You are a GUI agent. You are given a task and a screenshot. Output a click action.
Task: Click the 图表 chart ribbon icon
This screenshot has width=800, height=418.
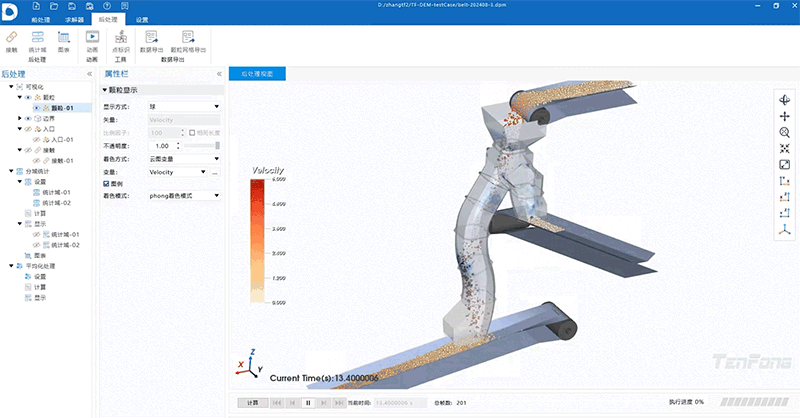tap(63, 39)
